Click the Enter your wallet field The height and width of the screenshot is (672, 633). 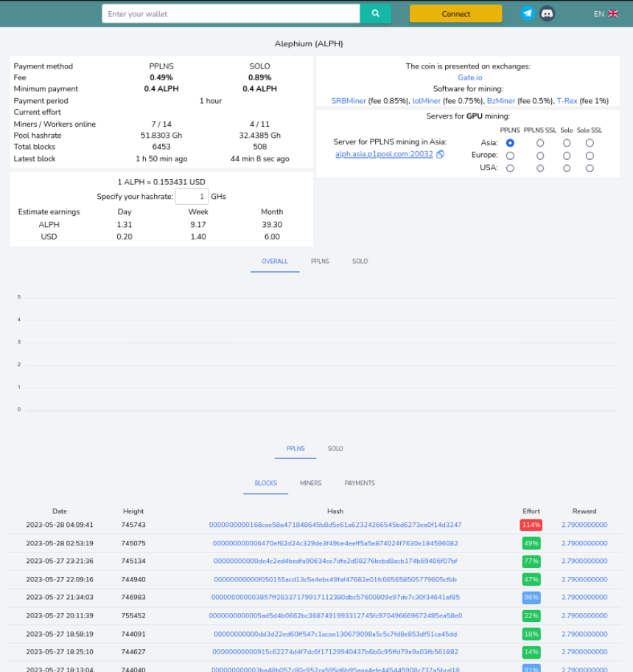[x=231, y=14]
